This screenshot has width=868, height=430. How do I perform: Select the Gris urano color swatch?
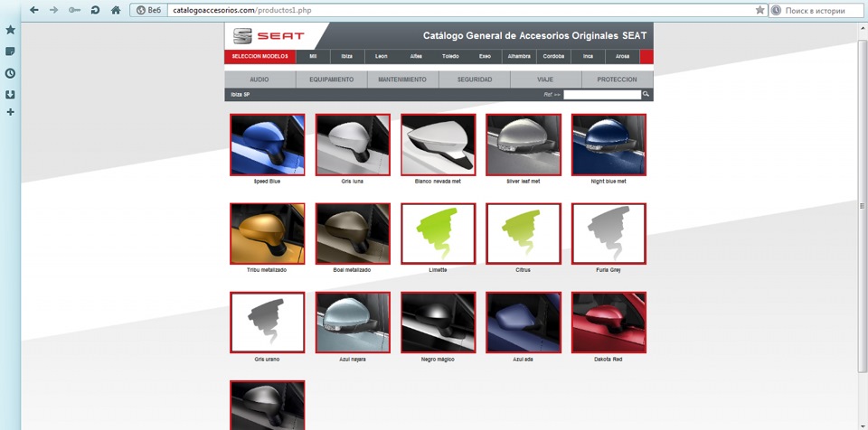(x=268, y=322)
